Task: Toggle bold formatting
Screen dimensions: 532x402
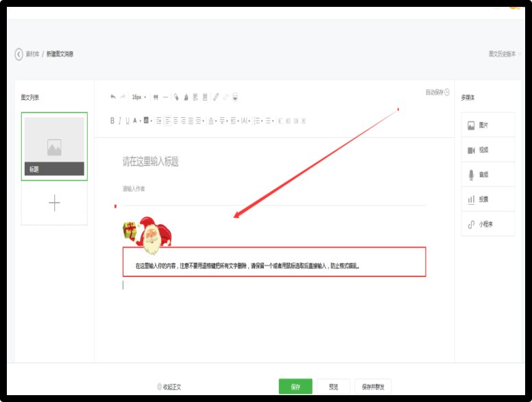Action: click(112, 121)
